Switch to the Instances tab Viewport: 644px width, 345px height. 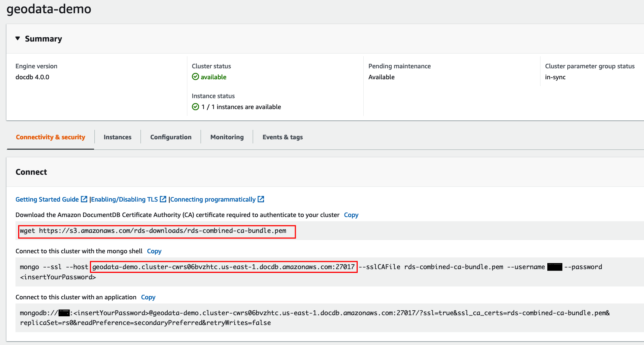pos(117,137)
